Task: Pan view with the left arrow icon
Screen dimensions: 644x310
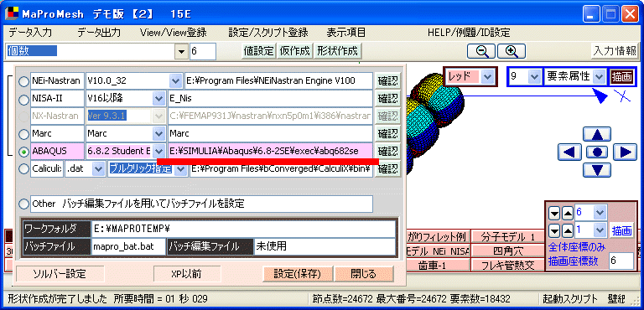Action: click(569, 152)
